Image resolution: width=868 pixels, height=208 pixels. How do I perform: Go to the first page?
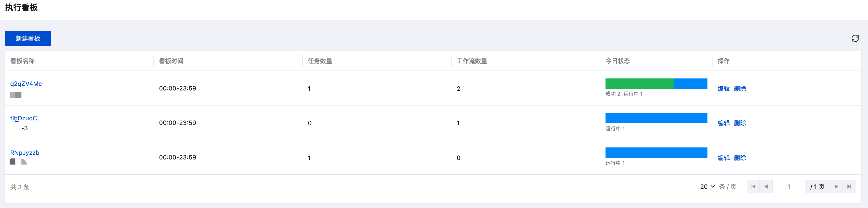pos(753,187)
